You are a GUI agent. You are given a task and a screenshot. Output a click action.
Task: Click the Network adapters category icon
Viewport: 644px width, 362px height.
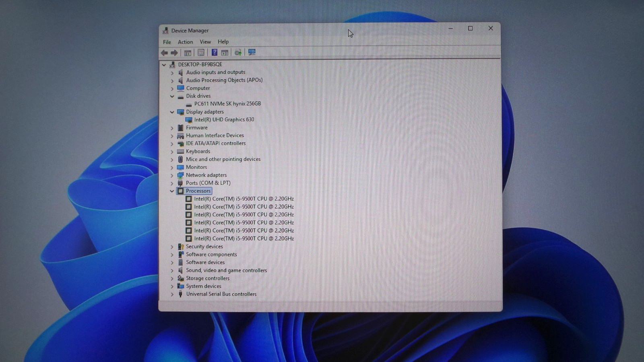(180, 175)
